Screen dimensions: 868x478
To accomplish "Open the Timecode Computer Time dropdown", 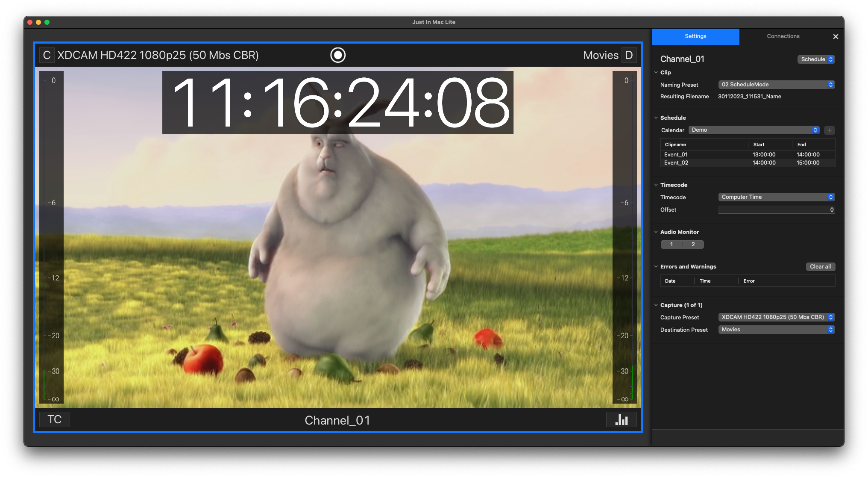I will click(x=776, y=197).
